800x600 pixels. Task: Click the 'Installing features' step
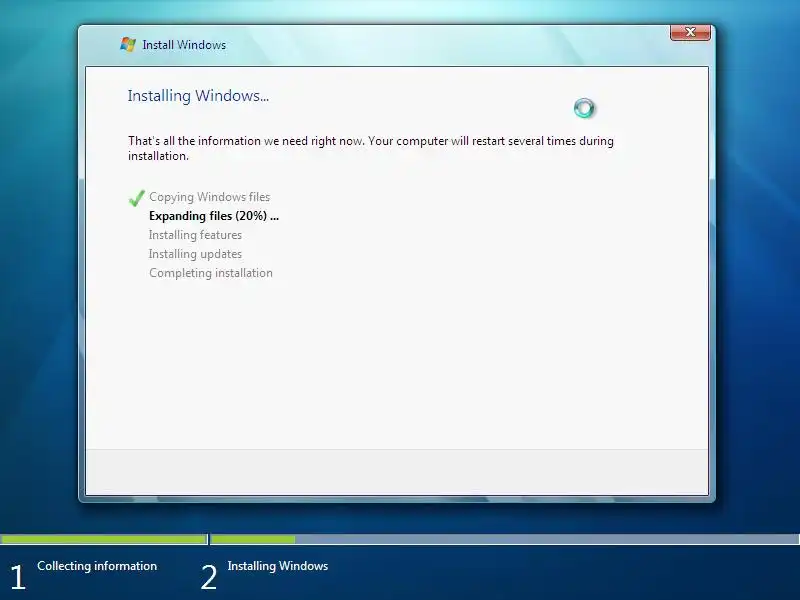pos(195,235)
